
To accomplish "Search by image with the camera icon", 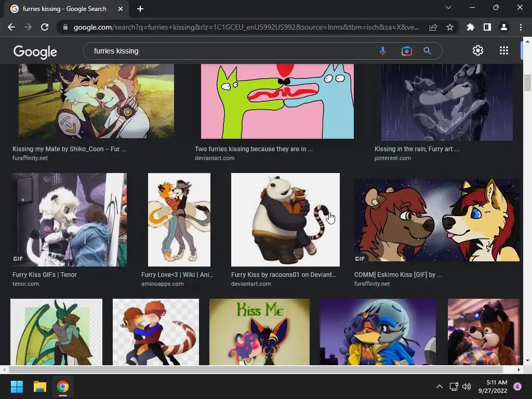I will (x=406, y=51).
